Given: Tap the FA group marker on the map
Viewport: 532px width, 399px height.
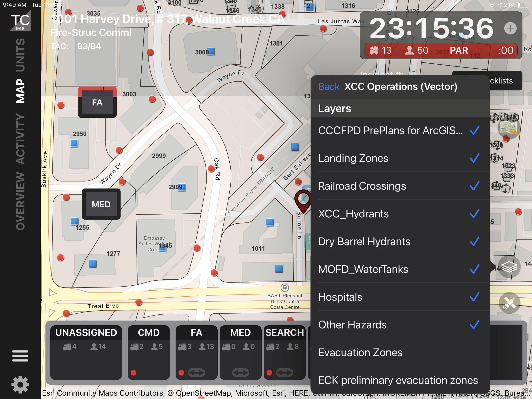Looking at the screenshot, I should pos(97,103).
